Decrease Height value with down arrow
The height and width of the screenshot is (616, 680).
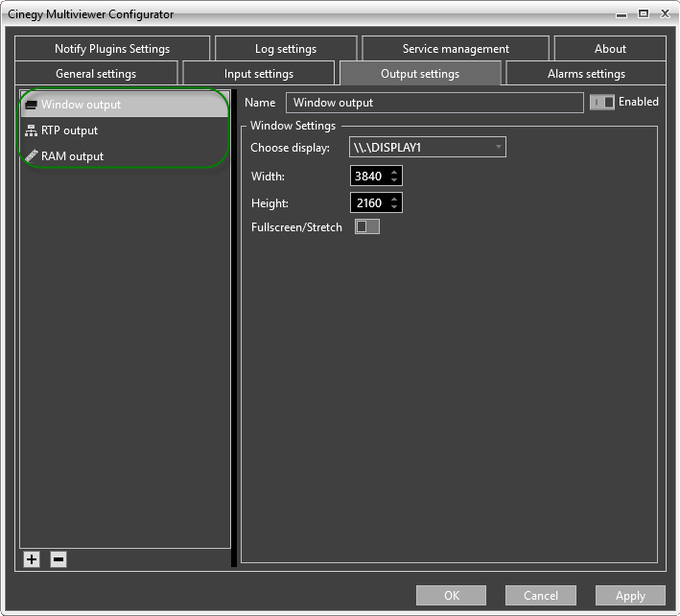pos(394,207)
